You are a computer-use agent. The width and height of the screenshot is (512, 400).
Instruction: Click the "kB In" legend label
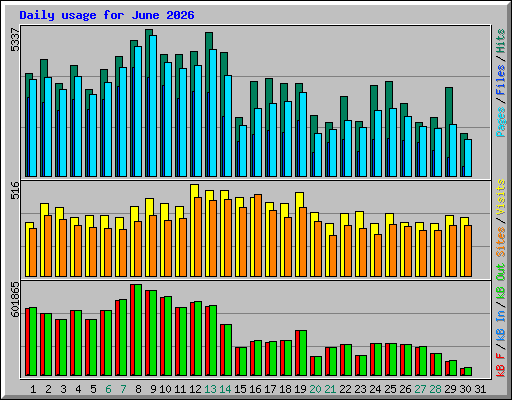click(x=501, y=325)
